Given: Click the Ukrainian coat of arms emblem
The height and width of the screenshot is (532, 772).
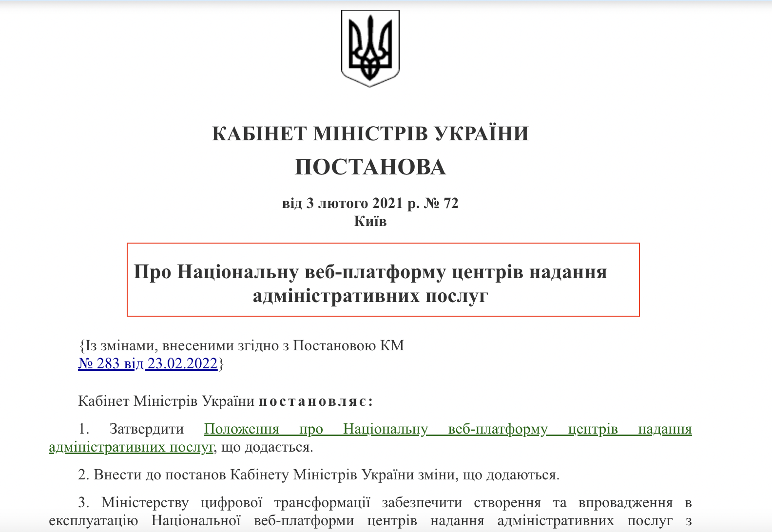Looking at the screenshot, I should pyautogui.click(x=370, y=48).
